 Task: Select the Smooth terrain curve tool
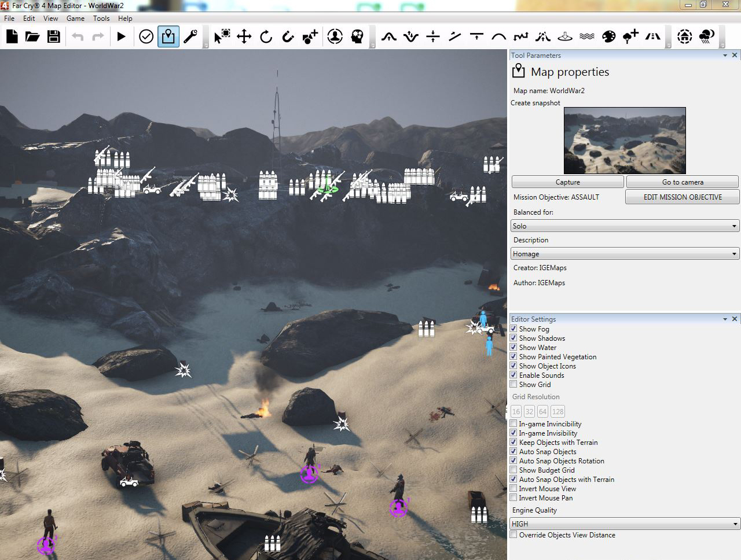pos(498,36)
